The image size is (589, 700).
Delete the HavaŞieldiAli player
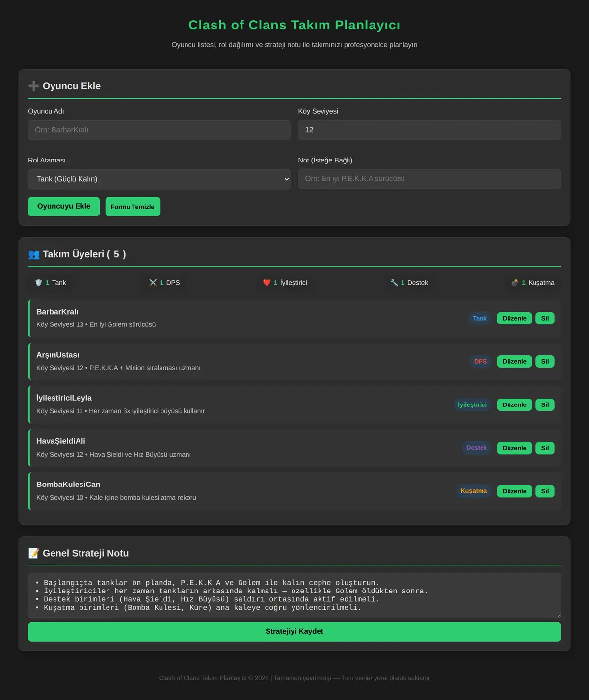[545, 448]
